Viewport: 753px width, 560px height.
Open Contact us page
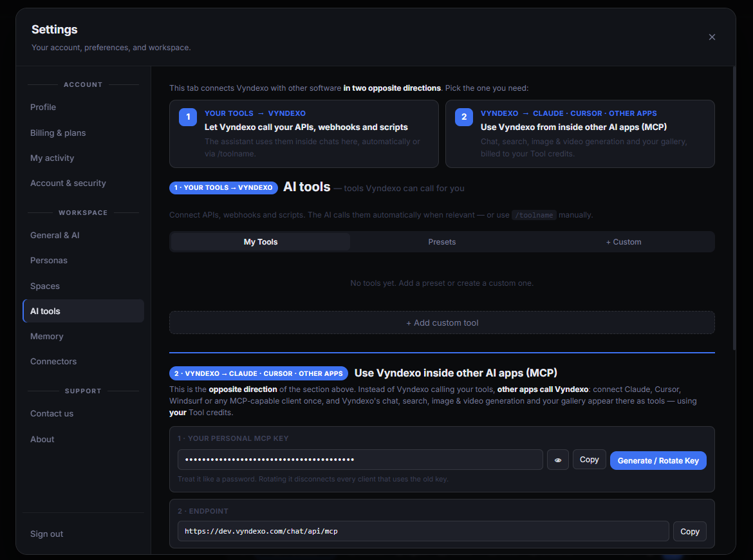click(x=83, y=413)
